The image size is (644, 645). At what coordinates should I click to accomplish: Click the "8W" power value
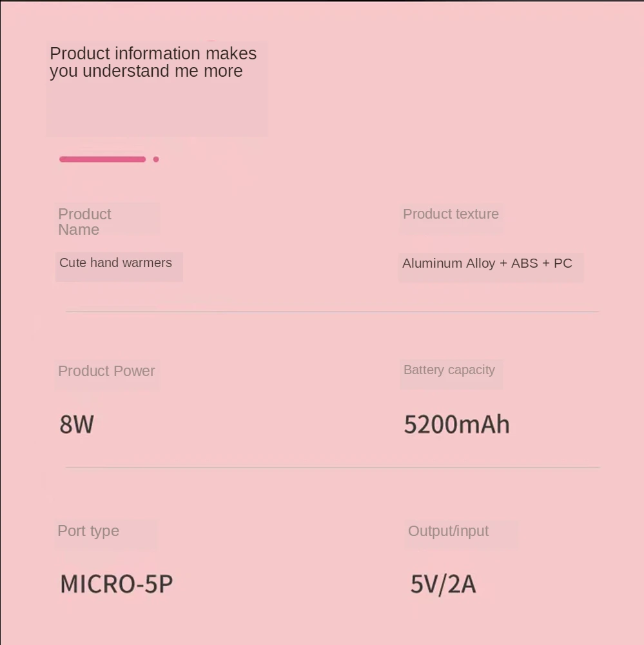tap(77, 424)
